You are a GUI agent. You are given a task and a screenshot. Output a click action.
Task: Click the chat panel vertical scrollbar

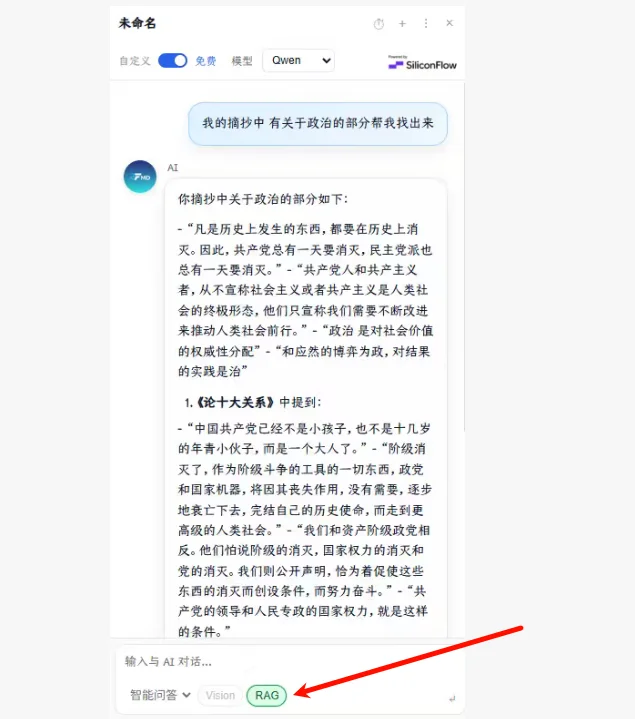(x=464, y=257)
